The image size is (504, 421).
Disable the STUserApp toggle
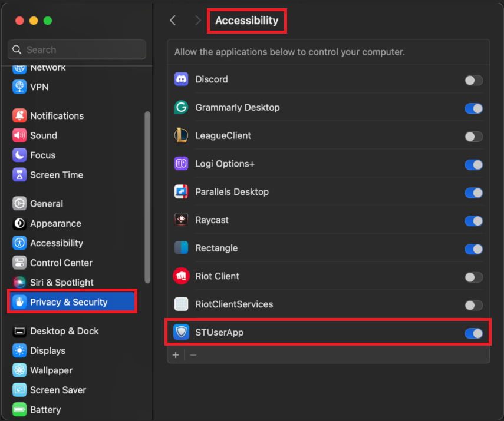click(x=473, y=333)
